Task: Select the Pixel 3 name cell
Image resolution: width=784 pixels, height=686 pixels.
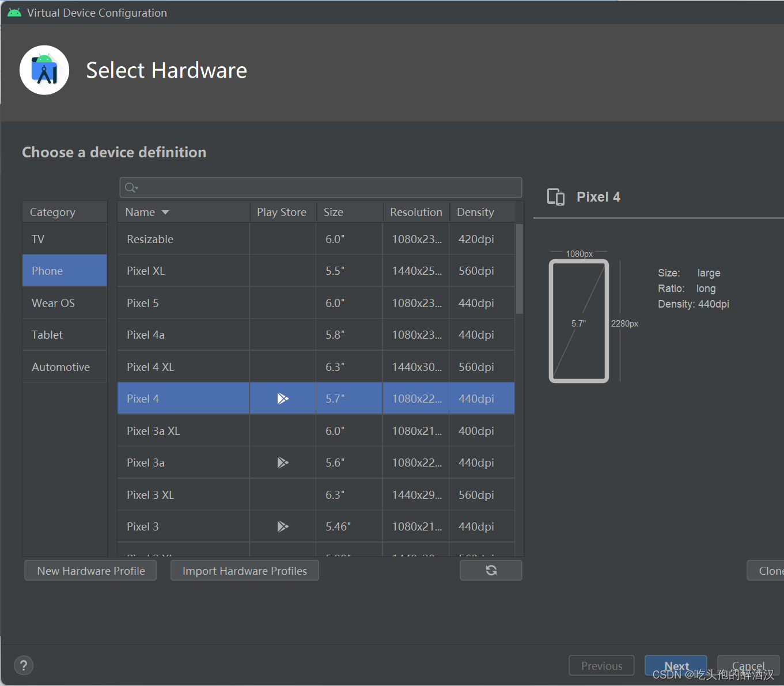Action: [183, 526]
